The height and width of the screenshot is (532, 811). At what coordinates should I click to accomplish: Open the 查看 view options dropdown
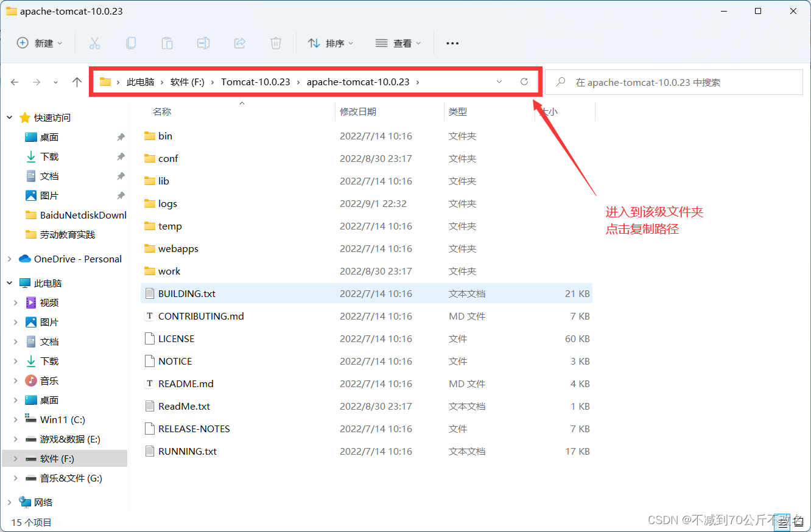point(398,43)
